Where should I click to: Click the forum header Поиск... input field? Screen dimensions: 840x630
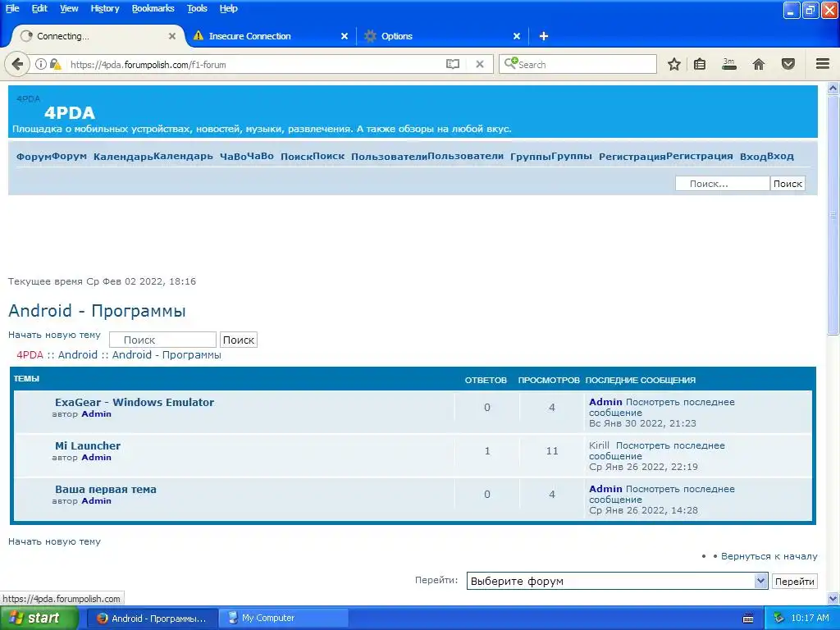pyautogui.click(x=722, y=184)
